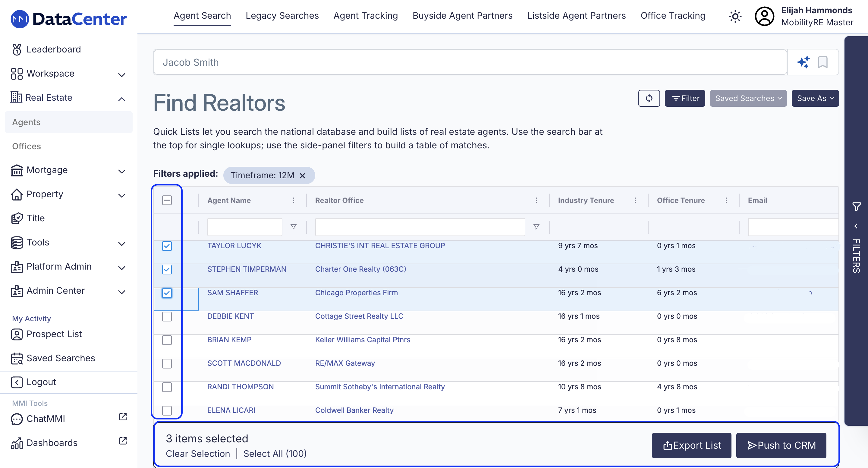Expand the Mortgage sidebar section
Screen dimensions: 868x468
click(122, 171)
